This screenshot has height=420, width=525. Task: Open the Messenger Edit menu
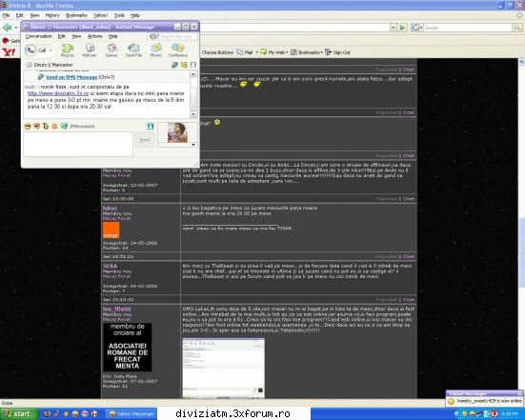click(62, 36)
